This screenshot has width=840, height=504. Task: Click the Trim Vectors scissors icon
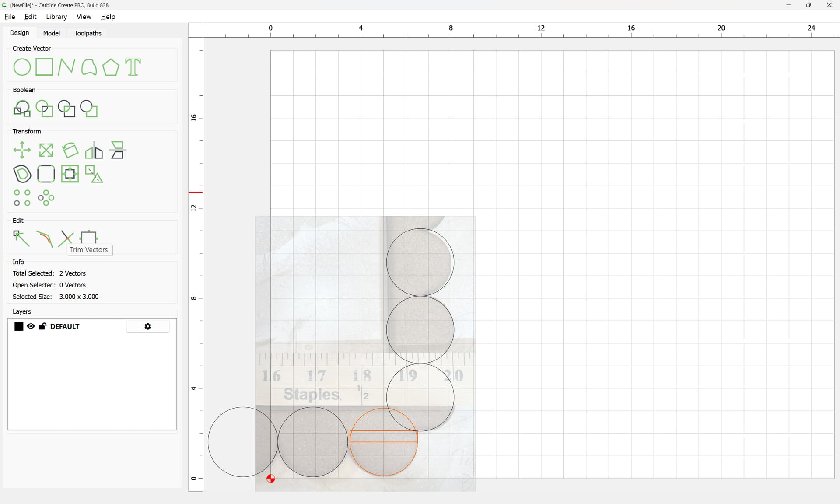click(66, 238)
